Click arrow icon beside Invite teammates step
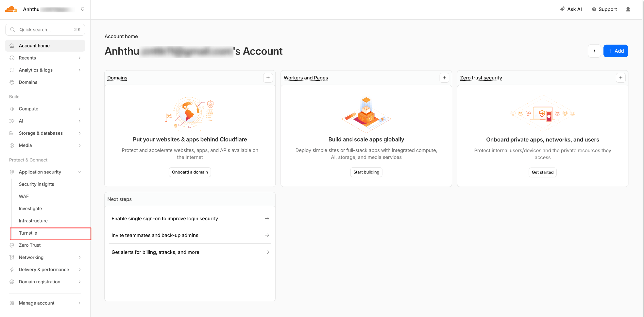 point(267,235)
